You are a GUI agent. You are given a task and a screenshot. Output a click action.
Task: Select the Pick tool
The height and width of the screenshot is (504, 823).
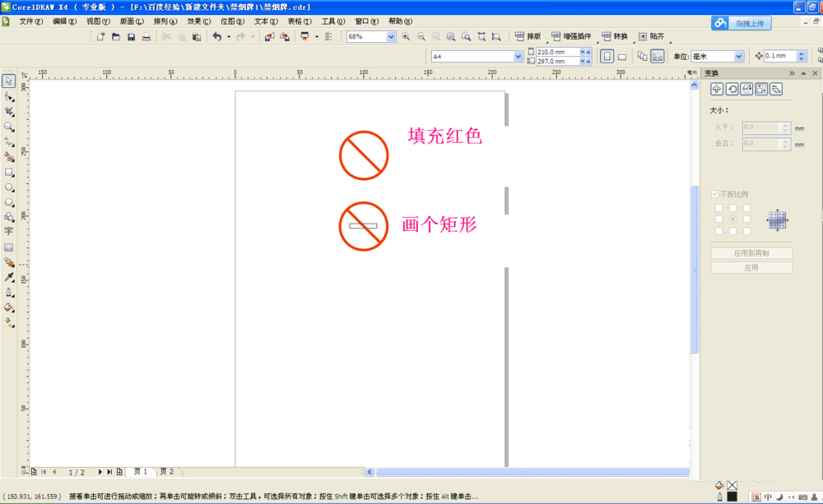[10, 81]
